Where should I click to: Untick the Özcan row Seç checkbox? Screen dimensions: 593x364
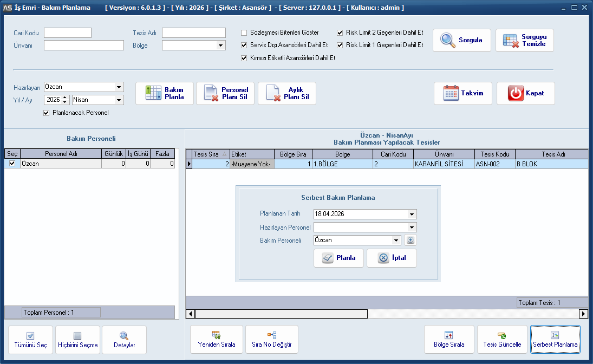tap(12, 164)
